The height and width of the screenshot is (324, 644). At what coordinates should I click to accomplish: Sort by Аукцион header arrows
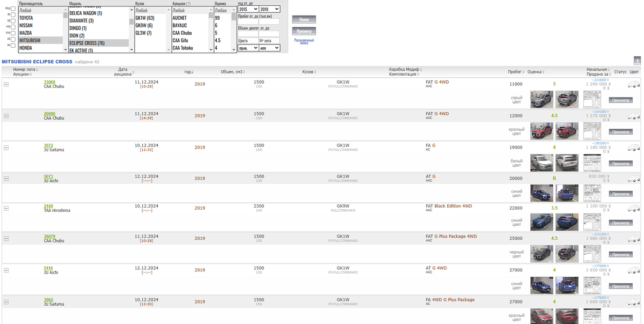click(x=31, y=75)
